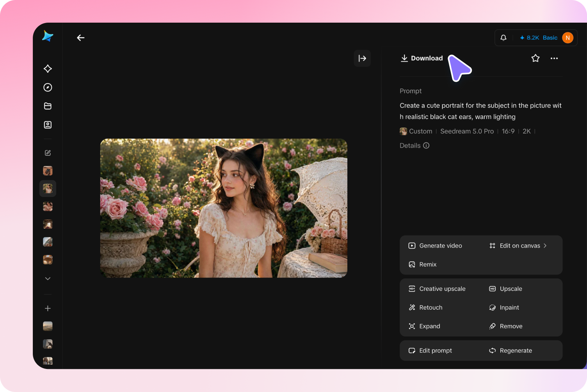Open the folder assets icon in sidebar
The image size is (587, 392).
pyautogui.click(x=48, y=106)
